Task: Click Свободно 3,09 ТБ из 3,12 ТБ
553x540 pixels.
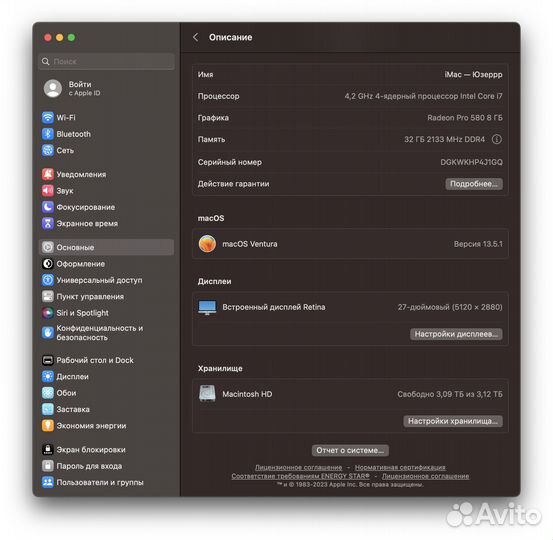Action: [x=450, y=394]
